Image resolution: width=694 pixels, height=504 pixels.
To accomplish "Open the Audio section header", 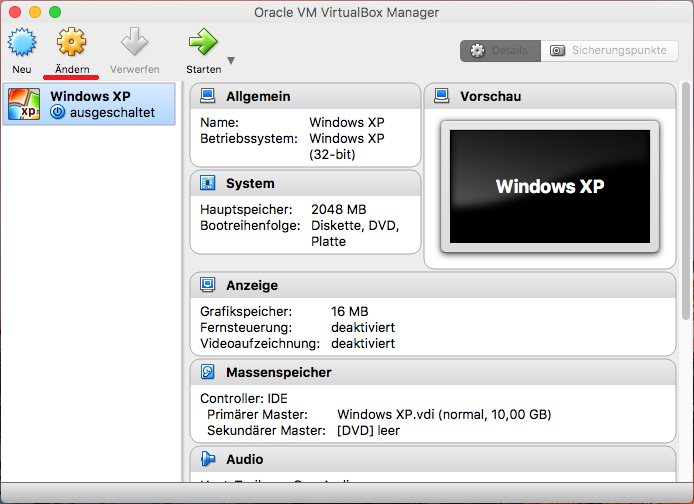I will click(x=433, y=459).
